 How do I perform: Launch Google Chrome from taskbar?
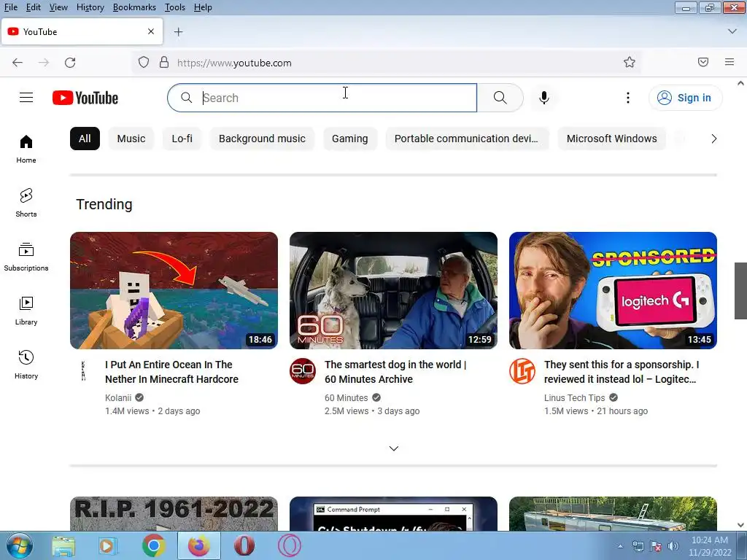tap(153, 545)
